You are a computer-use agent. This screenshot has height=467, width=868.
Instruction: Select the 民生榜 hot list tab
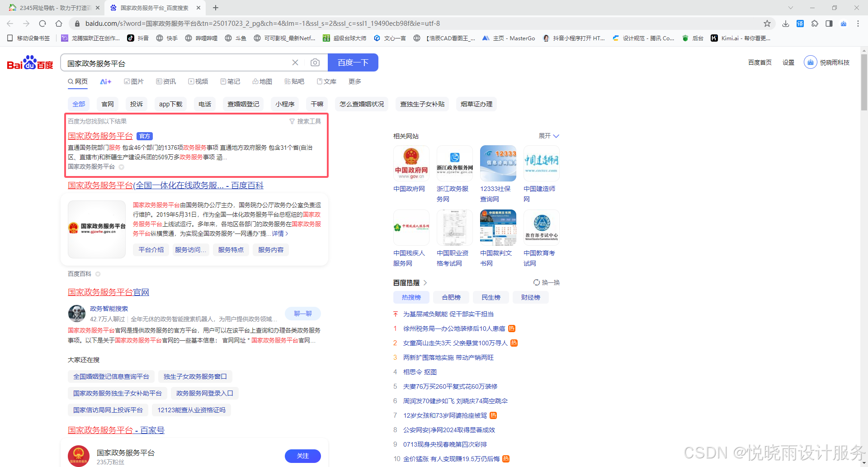pyautogui.click(x=491, y=297)
